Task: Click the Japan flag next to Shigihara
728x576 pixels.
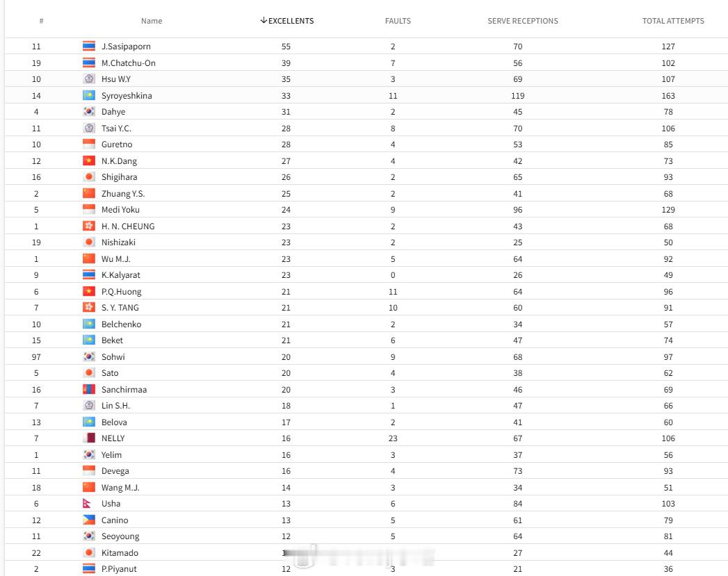Action: (89, 177)
